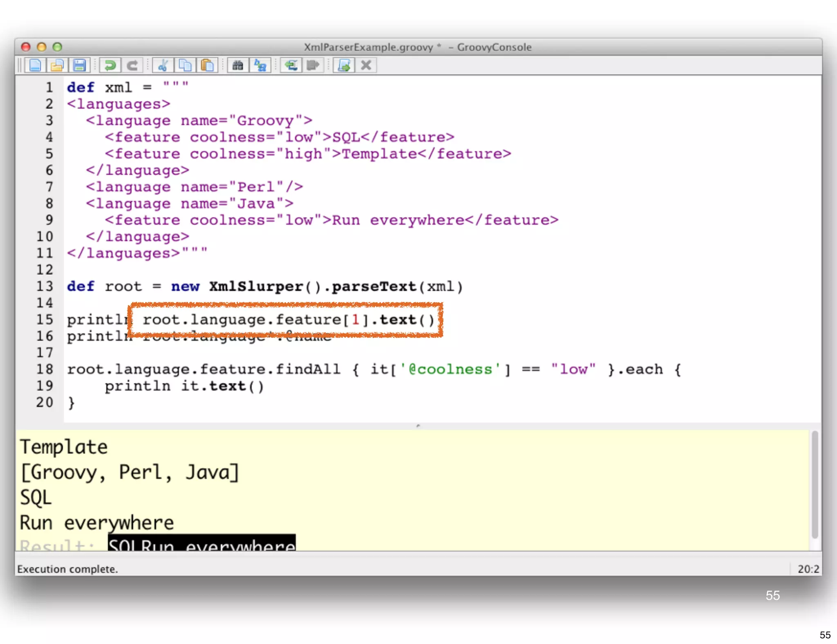Run the script with Execute icon
The width and height of the screenshot is (837, 644).
click(344, 65)
